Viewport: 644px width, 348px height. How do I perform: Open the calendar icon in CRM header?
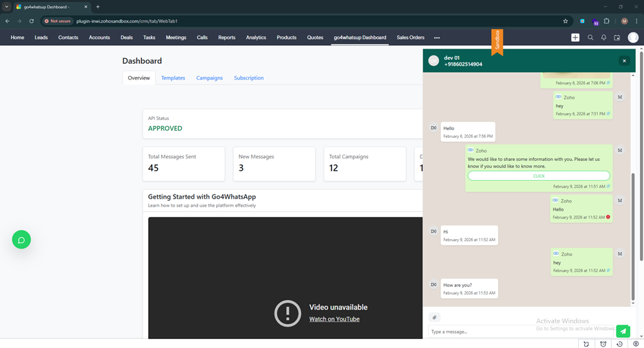[x=617, y=38]
